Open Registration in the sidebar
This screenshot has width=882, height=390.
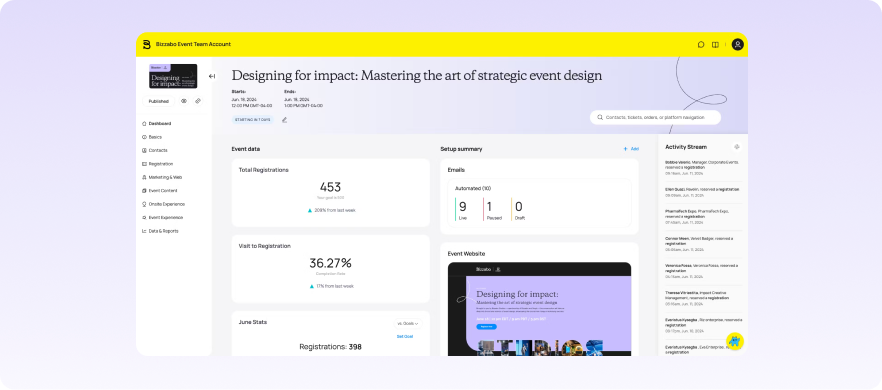[x=158, y=164]
